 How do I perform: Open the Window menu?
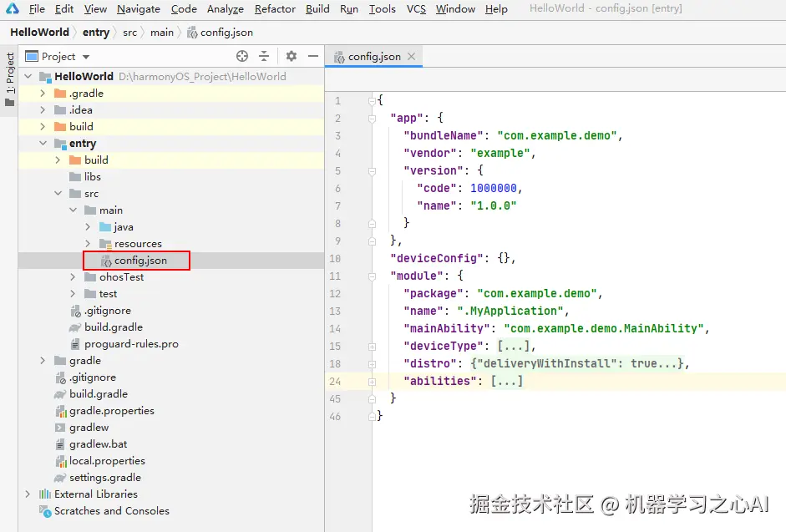[x=455, y=8]
